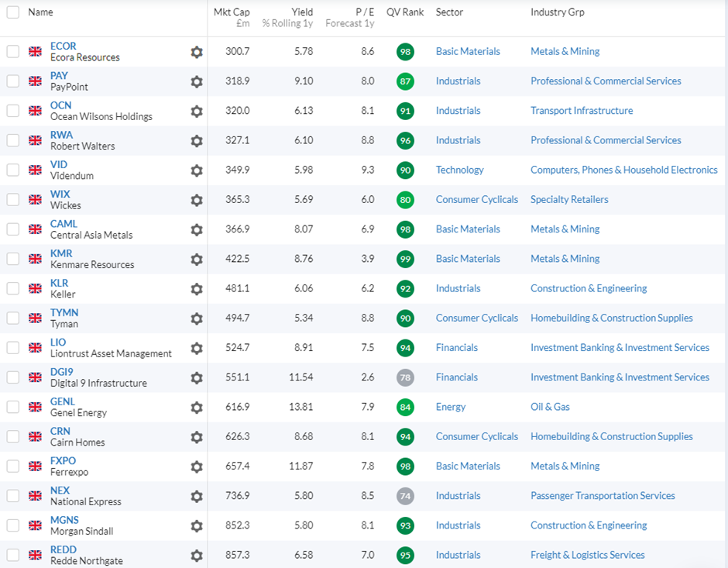The height and width of the screenshot is (568, 728).
Task: Select the Ecora Resources row checkbox
Action: 13,52
